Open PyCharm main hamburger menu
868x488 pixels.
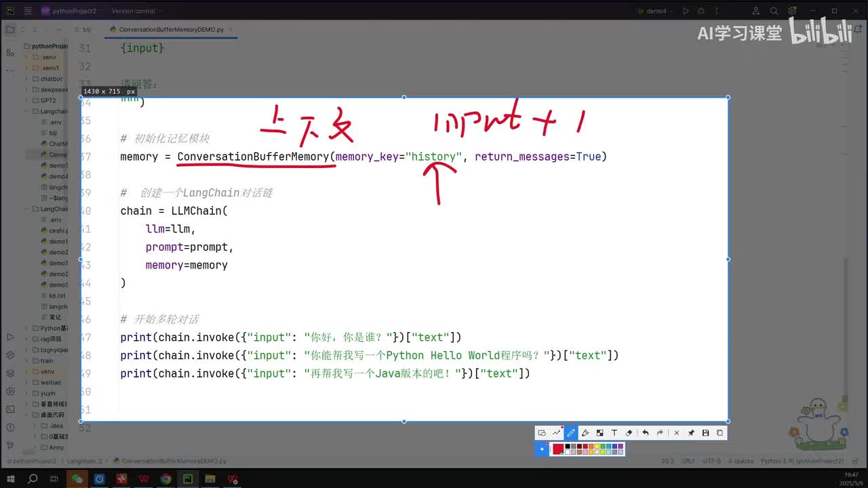[x=27, y=11]
